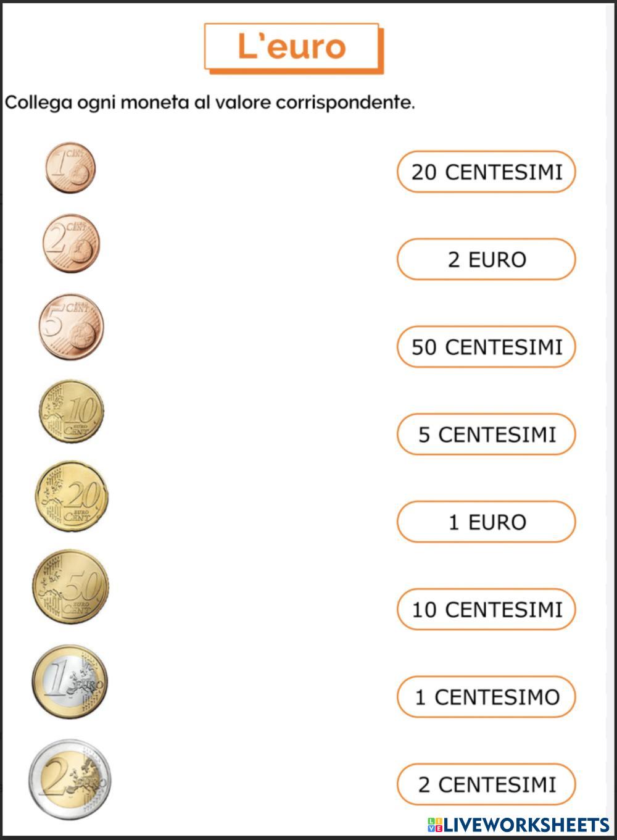Select the "2 EURO" value box
Screen dimensions: 617x840
click(486, 260)
